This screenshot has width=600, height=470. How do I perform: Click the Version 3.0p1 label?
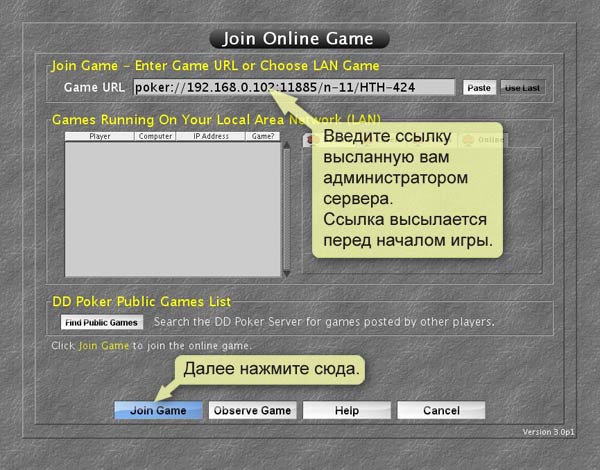click(x=548, y=432)
